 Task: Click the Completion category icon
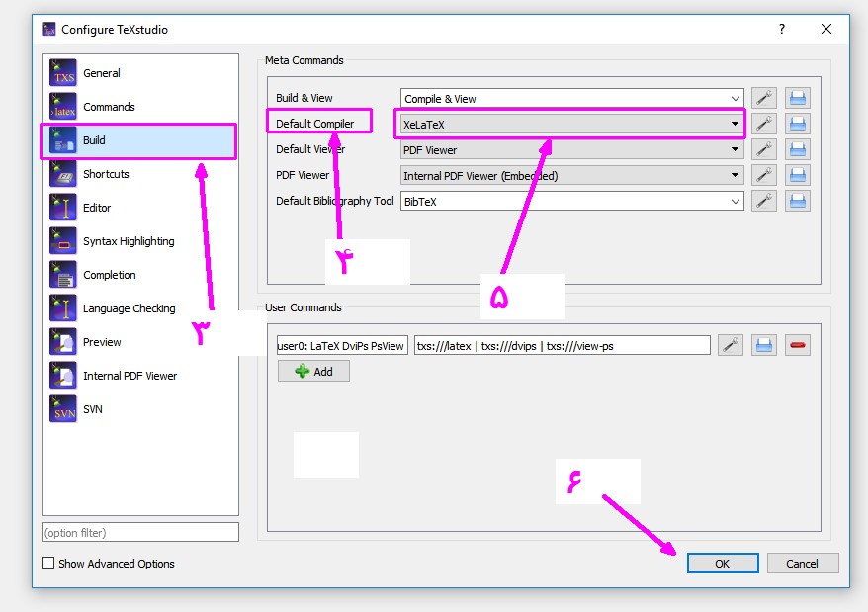click(63, 275)
